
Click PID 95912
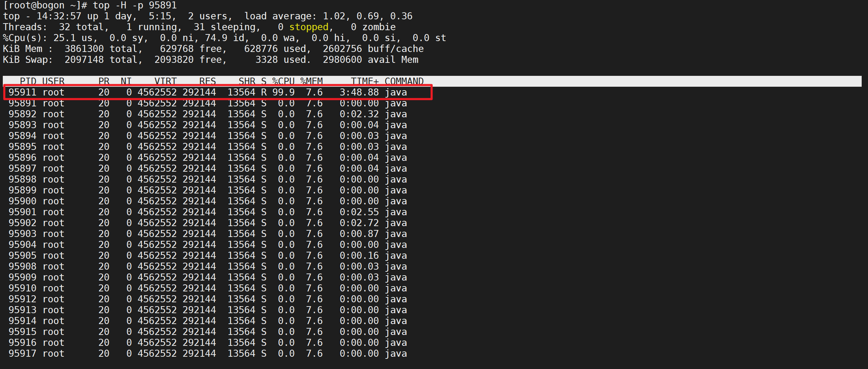click(22, 299)
